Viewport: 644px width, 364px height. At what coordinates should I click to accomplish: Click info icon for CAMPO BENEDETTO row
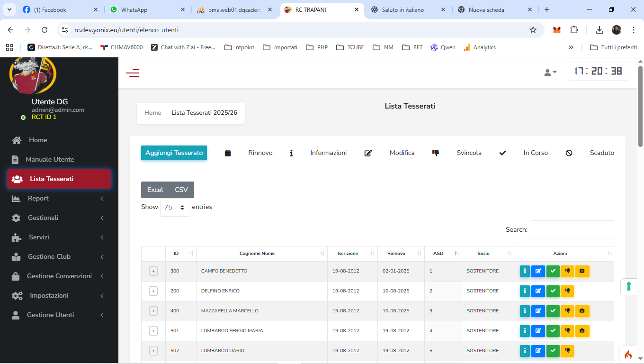(x=525, y=271)
